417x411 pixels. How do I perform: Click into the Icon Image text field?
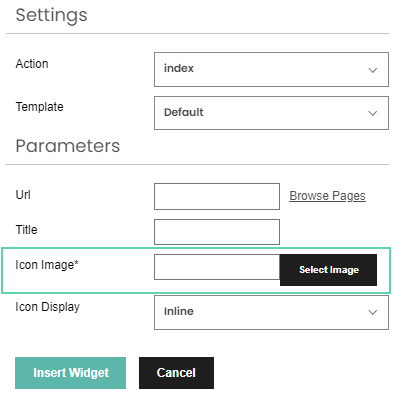(x=217, y=267)
